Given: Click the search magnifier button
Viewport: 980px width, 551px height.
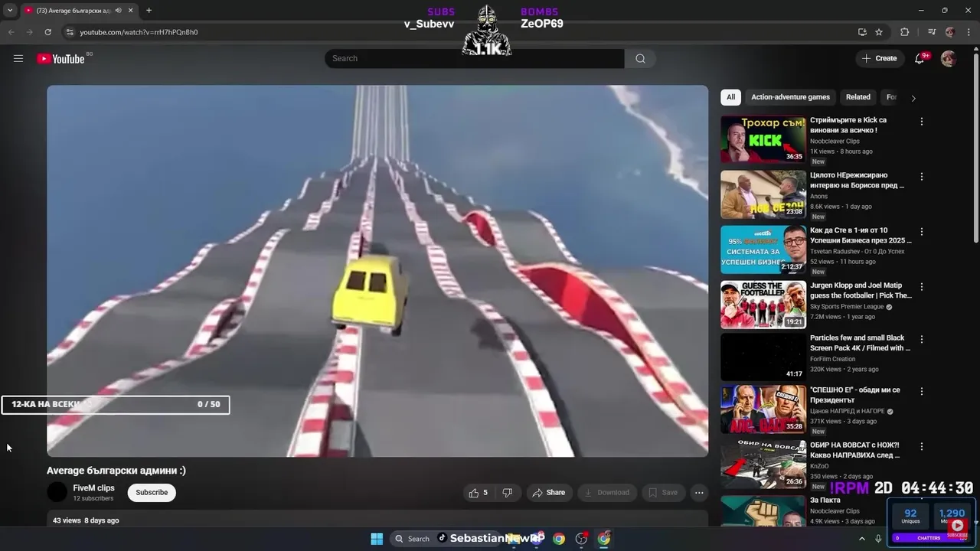Looking at the screenshot, I should (x=640, y=58).
